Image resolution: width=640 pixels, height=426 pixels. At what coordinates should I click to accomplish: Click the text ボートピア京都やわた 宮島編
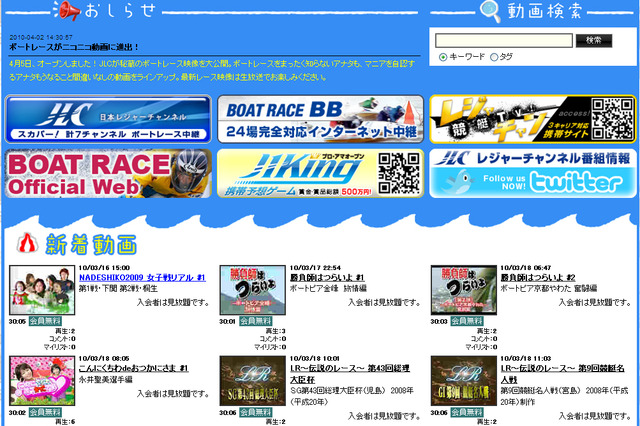coord(549,288)
